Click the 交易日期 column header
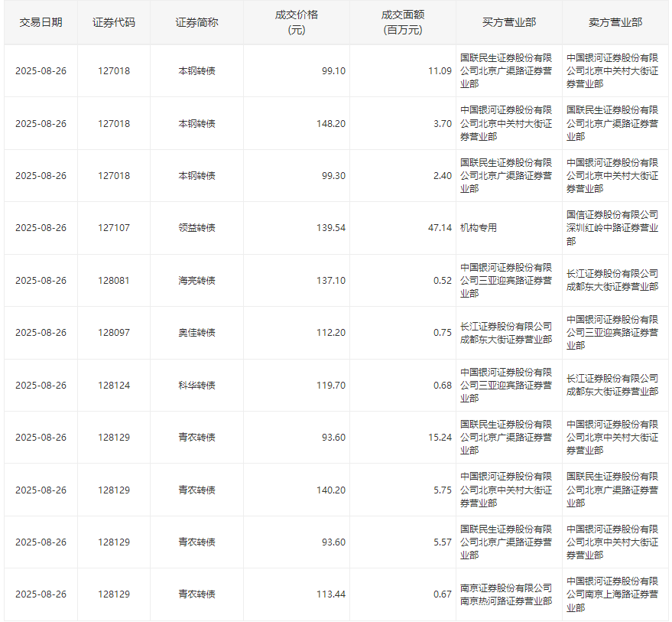The image size is (672, 622). pos(41,22)
